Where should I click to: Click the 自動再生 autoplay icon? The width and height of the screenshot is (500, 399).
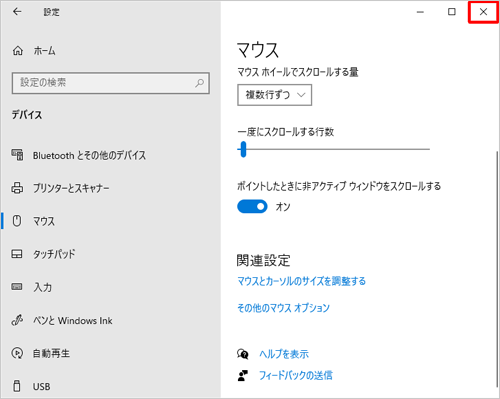(17, 353)
